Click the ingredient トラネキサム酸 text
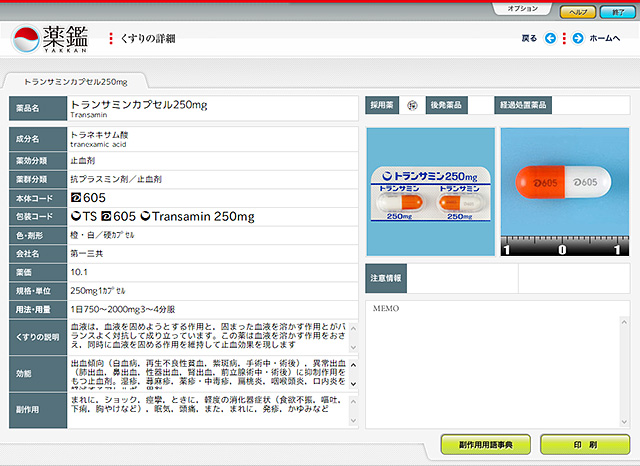Screen dimensions: 640x466 99,135
